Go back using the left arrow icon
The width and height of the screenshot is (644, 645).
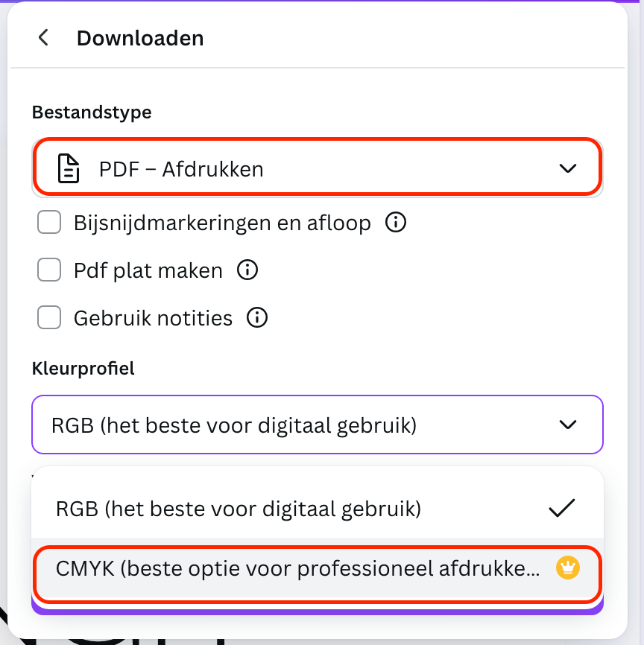[x=44, y=38]
